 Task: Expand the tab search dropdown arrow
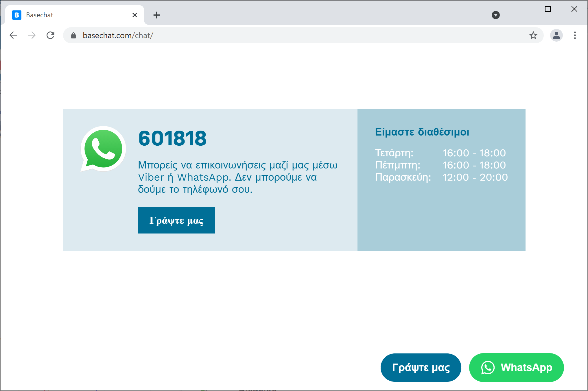point(495,15)
